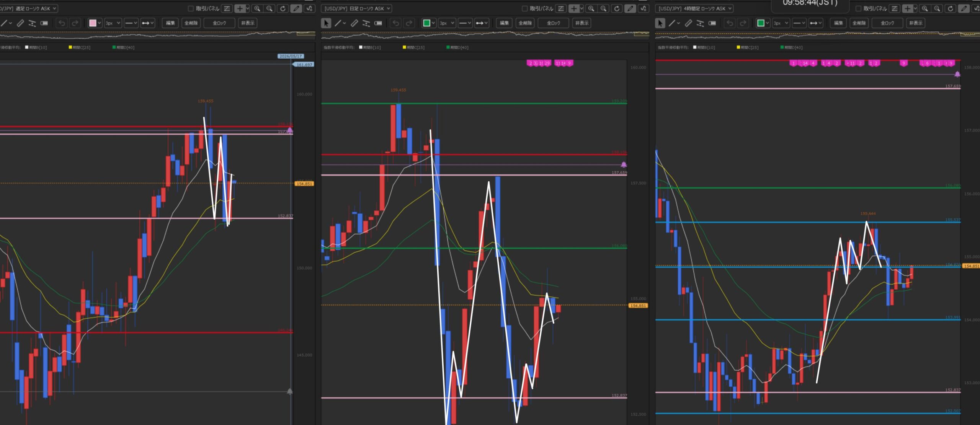This screenshot has height=425, width=980.
Task: Open the 日足 ローソク ASK chart dropdown
Action: [357, 8]
